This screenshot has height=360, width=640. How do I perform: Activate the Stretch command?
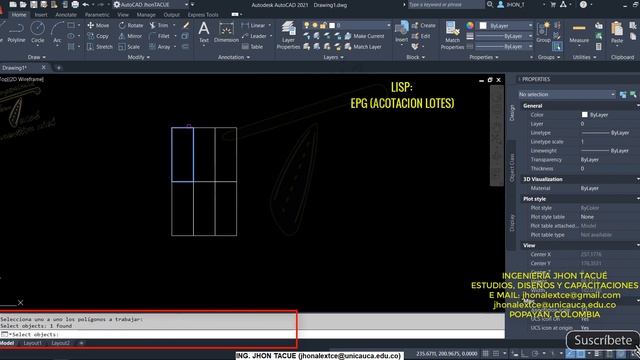(x=100, y=47)
